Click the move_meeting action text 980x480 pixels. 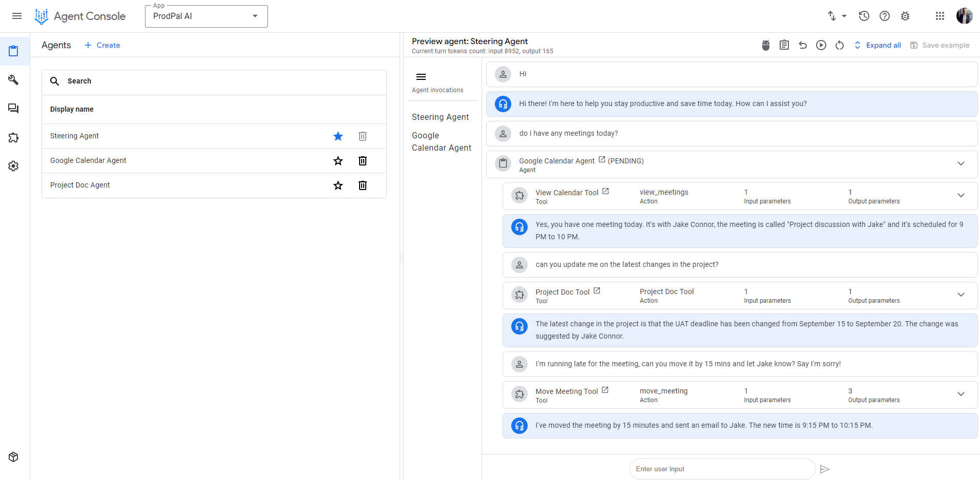click(664, 391)
